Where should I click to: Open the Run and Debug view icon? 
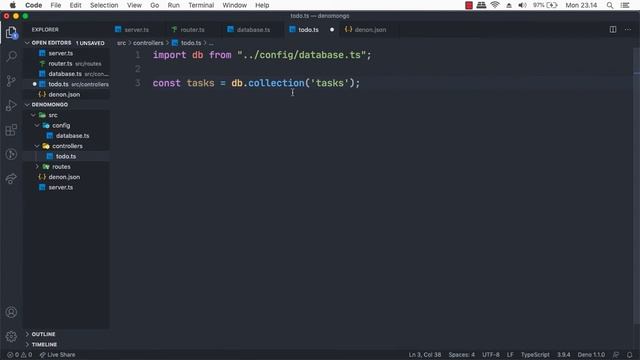click(x=11, y=105)
